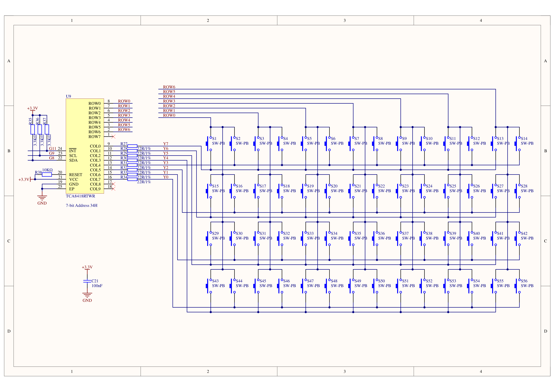The height and width of the screenshot is (392, 555).
Task: Click the EP pin name on U9
Action: [72, 189]
